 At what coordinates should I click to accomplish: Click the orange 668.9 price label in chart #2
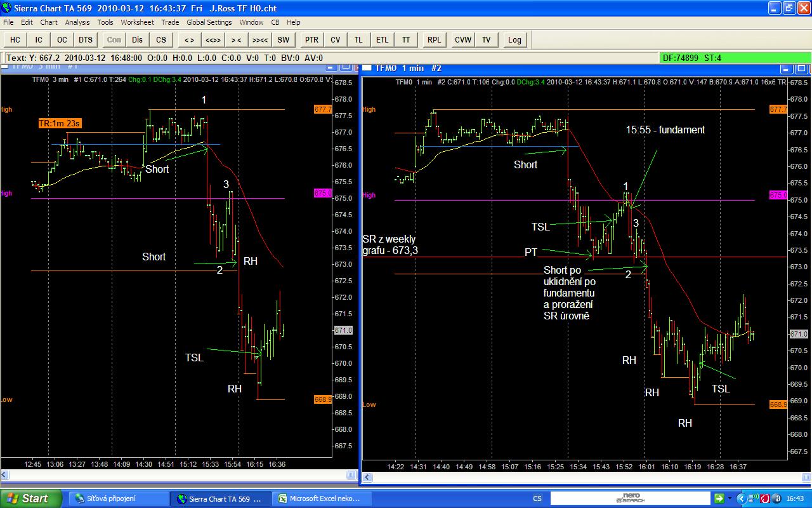(778, 404)
